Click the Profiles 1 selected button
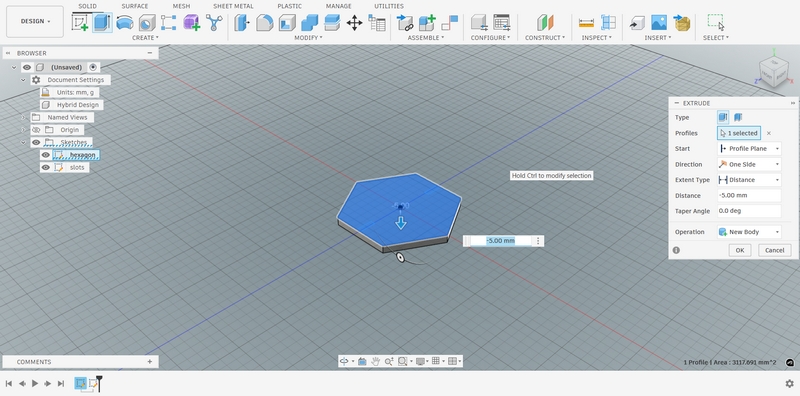This screenshot has height=396, width=800. point(738,133)
